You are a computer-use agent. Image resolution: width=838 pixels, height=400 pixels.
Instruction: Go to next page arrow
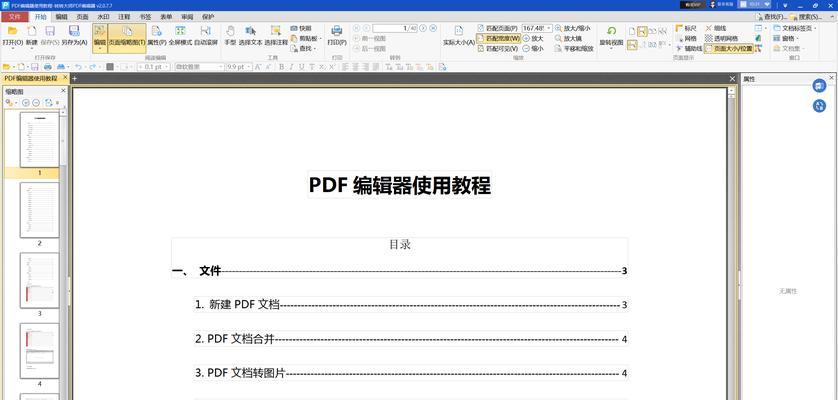tap(423, 28)
